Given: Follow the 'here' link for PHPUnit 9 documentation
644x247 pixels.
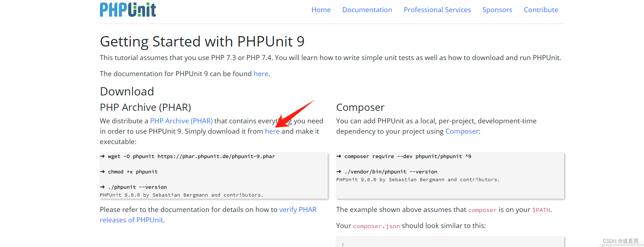Looking at the screenshot, I should coord(261,74).
